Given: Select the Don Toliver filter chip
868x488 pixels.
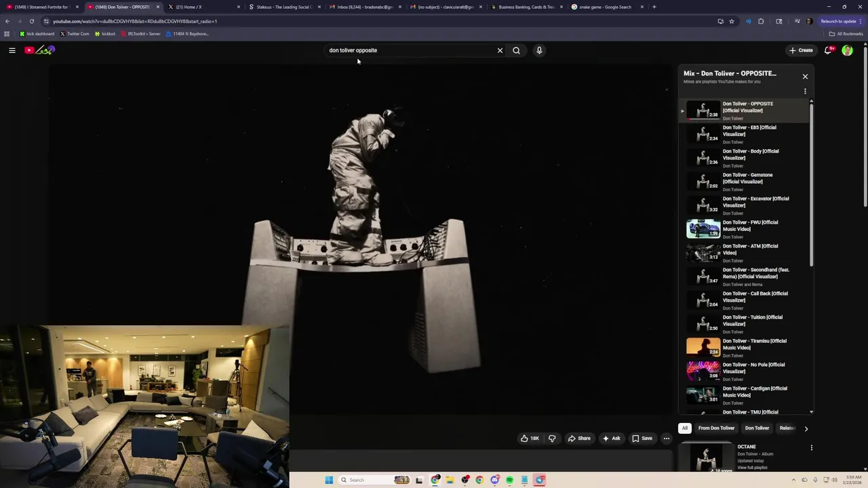Looking at the screenshot, I should (x=757, y=428).
